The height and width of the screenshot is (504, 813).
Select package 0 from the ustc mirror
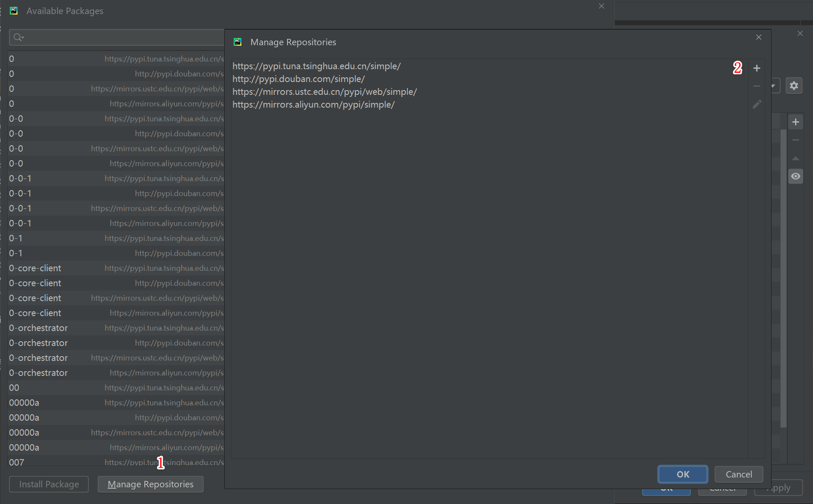(x=116, y=89)
